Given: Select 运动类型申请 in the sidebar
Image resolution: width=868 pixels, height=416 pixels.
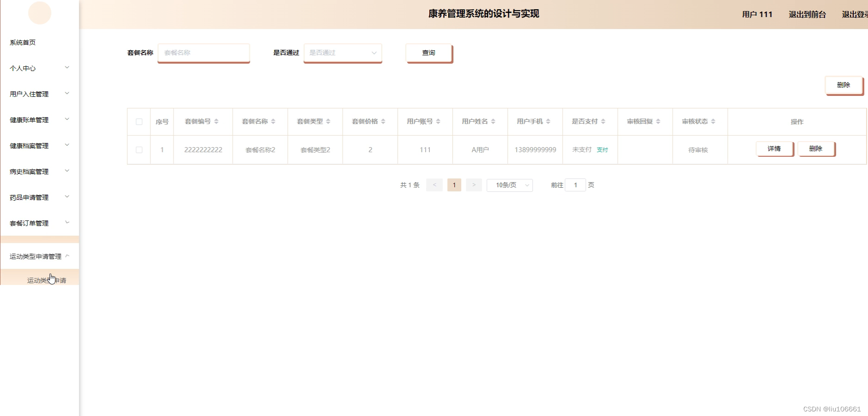Looking at the screenshot, I should 46,279.
